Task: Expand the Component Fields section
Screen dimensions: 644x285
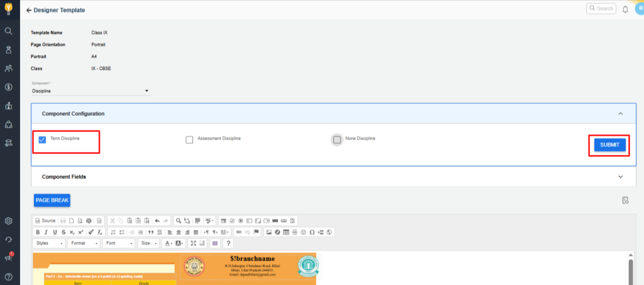Action: click(620, 177)
